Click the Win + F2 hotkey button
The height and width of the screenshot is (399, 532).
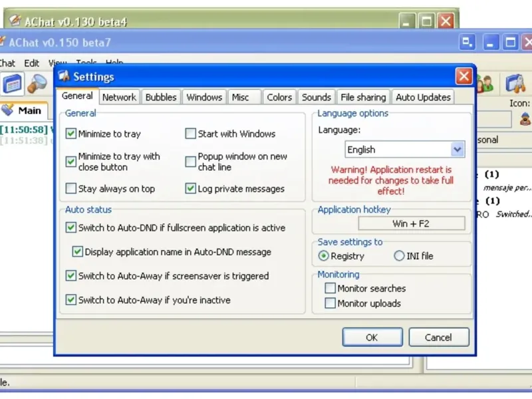(x=411, y=223)
